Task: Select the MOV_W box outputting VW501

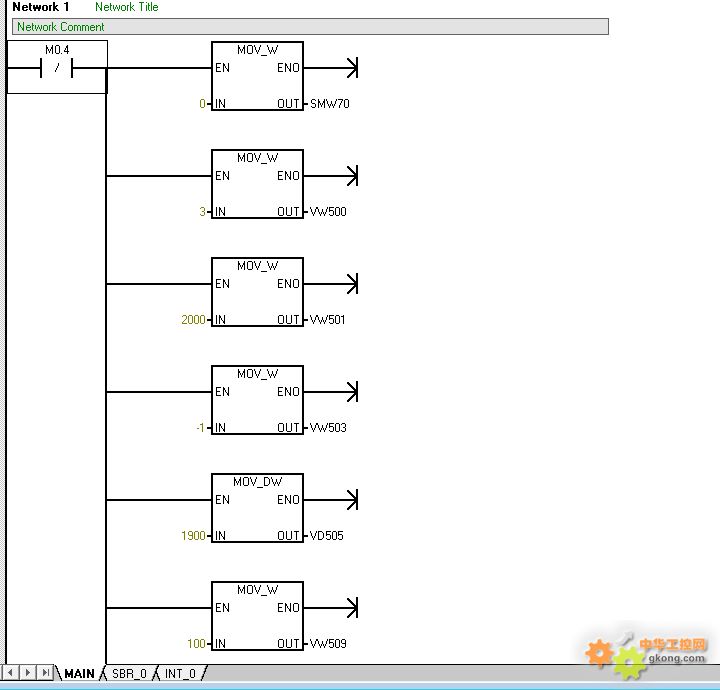Action: point(257,292)
